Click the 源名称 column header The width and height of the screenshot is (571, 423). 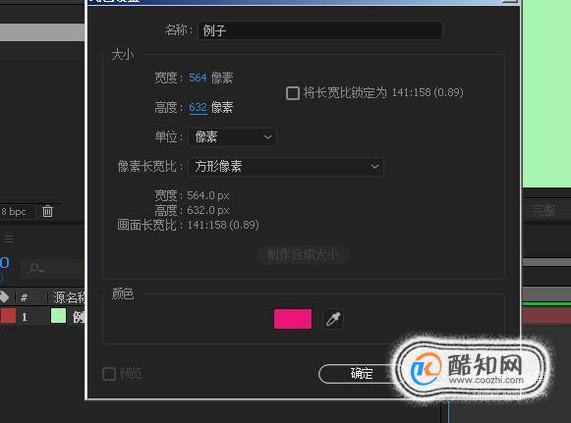tap(68, 297)
